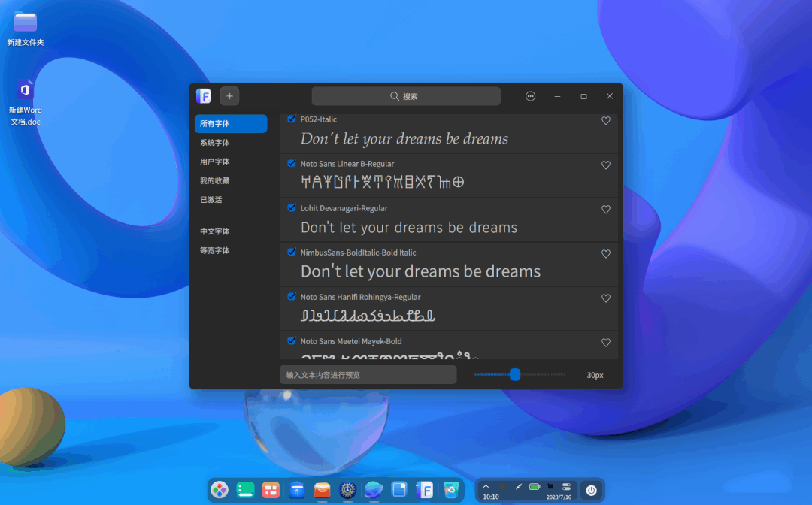The height and width of the screenshot is (505, 812).
Task: Click NimbusSans-BoldItalic preview sentence
Action: click(420, 271)
